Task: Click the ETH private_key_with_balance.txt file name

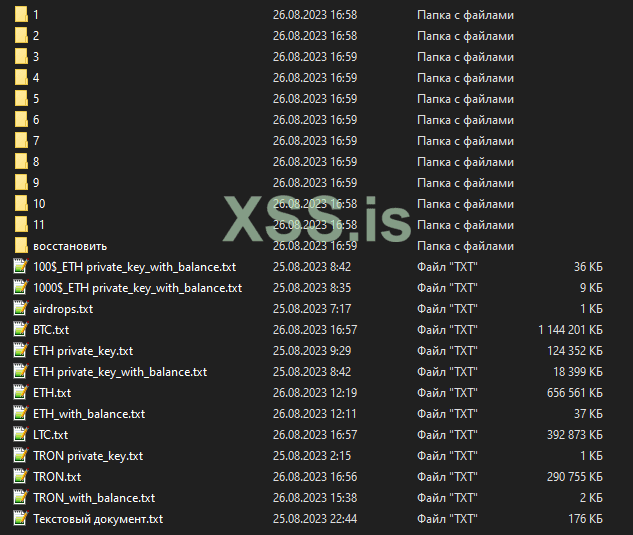Action: (x=120, y=372)
